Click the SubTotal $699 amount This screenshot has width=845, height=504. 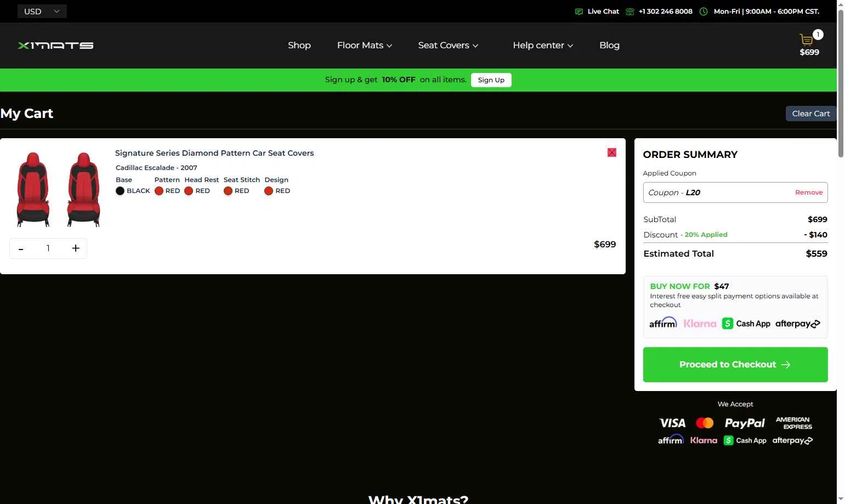pos(817,219)
